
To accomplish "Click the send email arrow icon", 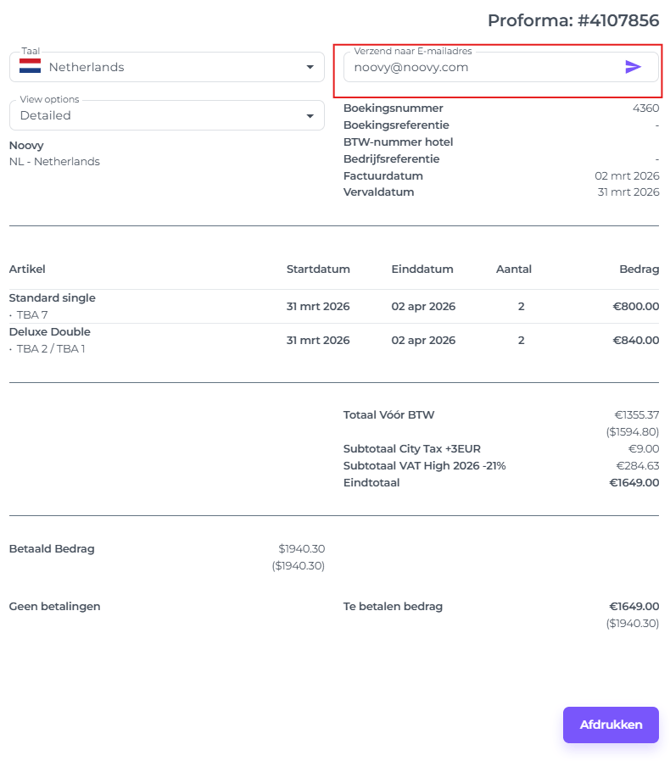I will coord(633,67).
